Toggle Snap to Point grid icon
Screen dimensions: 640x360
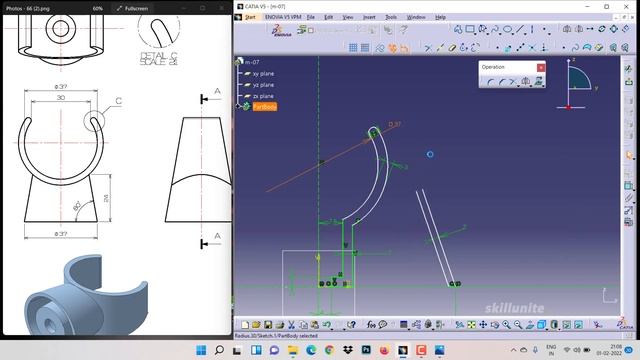[365, 48]
